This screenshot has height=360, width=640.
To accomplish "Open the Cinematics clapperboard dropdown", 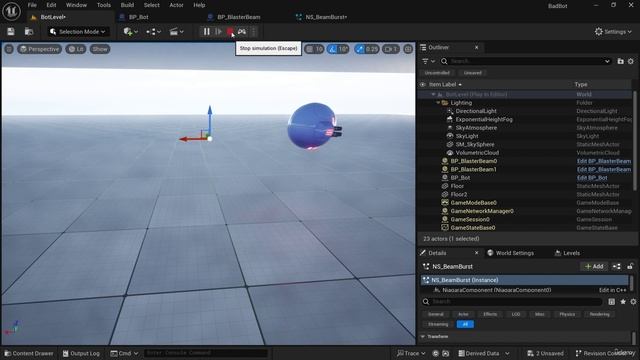I will [x=176, y=31].
